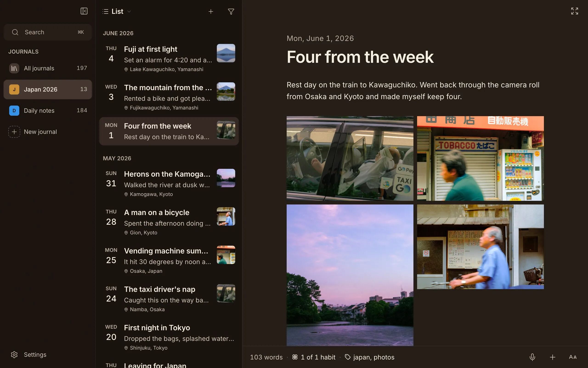Click the search magnifier icon

coord(15,32)
